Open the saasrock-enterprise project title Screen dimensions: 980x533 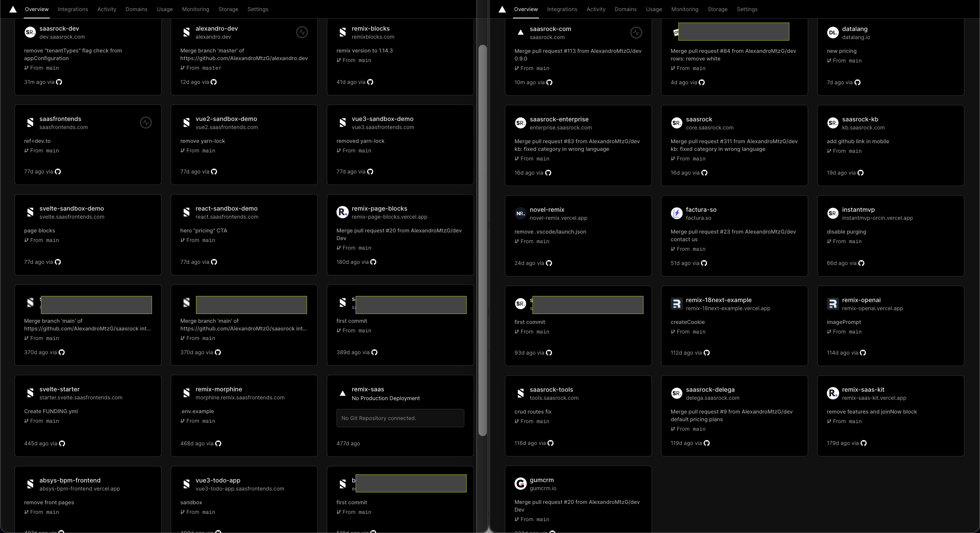(x=559, y=119)
